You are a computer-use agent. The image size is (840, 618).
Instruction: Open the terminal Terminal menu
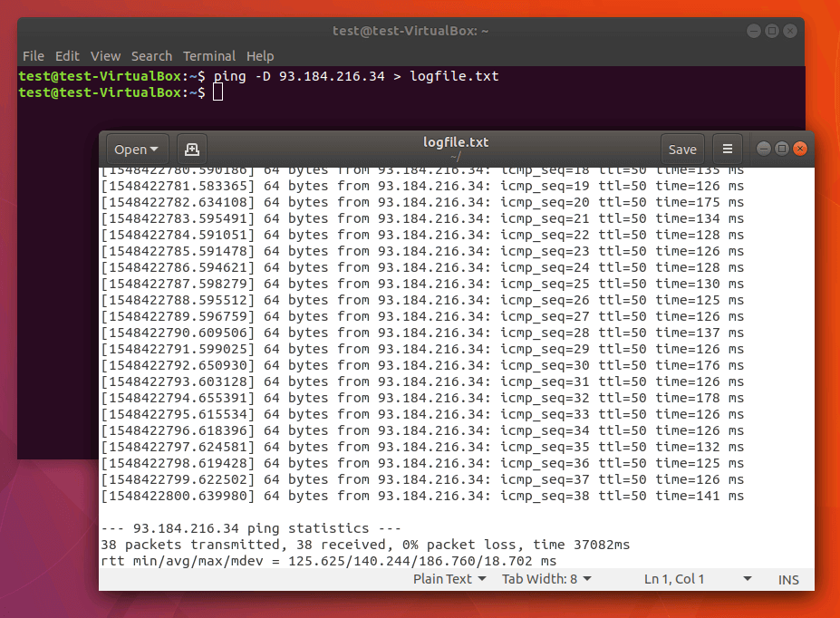pyautogui.click(x=209, y=55)
